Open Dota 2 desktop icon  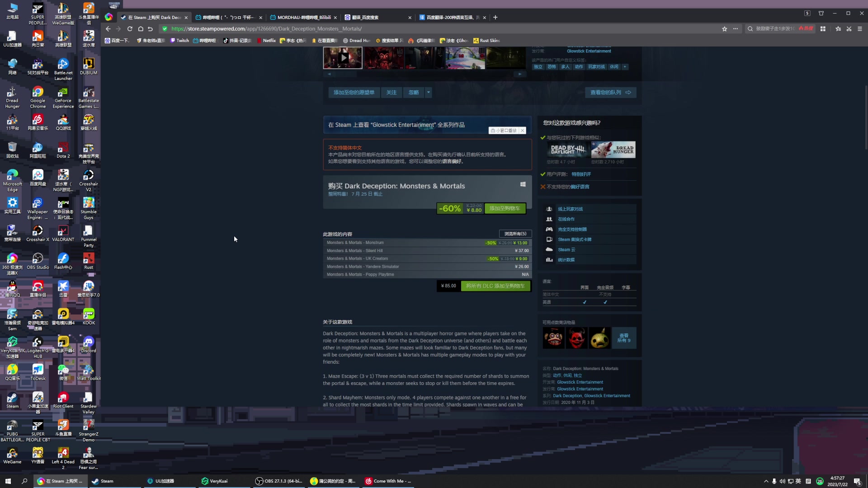(x=63, y=150)
